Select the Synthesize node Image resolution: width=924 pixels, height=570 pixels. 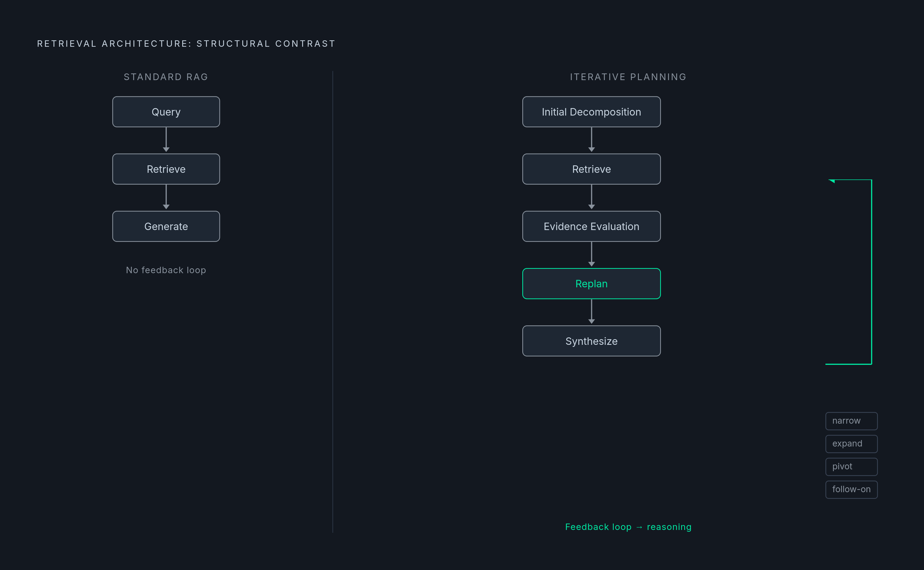[591, 341]
